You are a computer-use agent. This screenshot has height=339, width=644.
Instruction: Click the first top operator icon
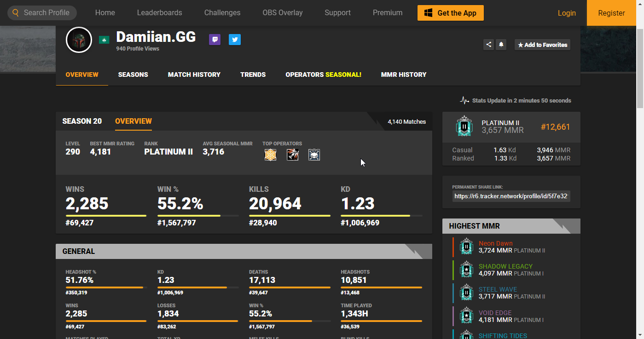click(x=270, y=155)
